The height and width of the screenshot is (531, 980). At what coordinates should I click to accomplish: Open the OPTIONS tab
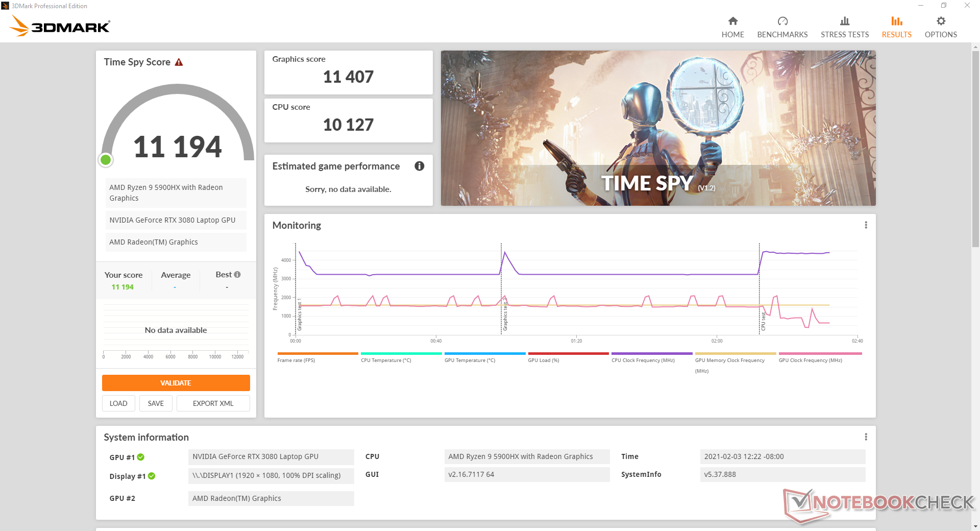940,28
